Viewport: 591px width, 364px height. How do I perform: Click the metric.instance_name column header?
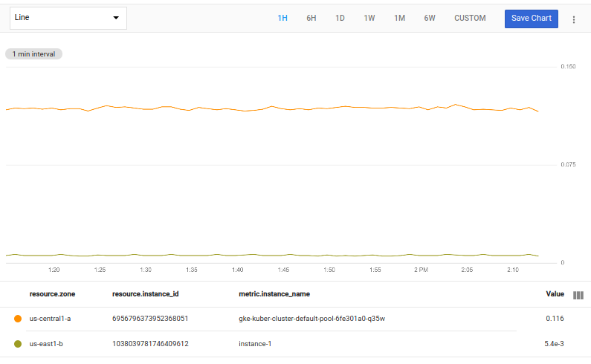click(274, 294)
